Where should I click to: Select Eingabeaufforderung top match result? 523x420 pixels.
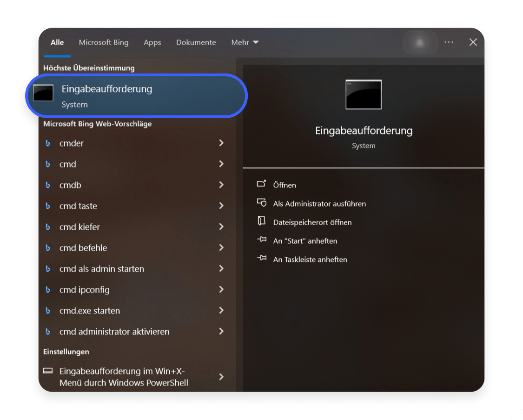pos(136,95)
